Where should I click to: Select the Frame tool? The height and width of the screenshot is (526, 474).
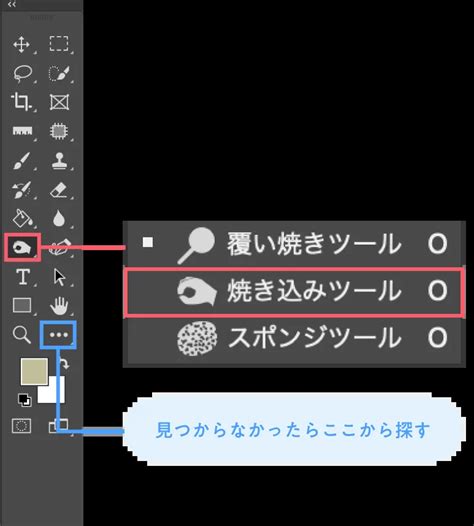click(59, 102)
